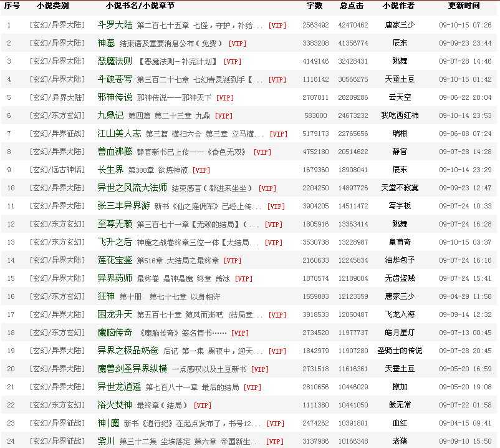Click category [玄幻/东方玄幻] in row 6
The width and height of the screenshot is (500, 448).
(x=57, y=115)
